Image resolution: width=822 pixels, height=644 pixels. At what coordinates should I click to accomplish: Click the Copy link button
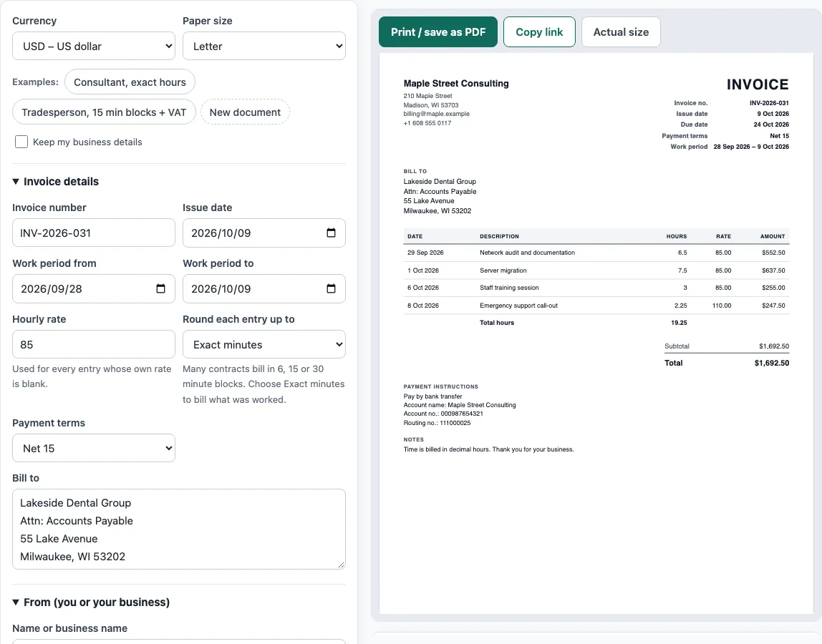tap(539, 32)
